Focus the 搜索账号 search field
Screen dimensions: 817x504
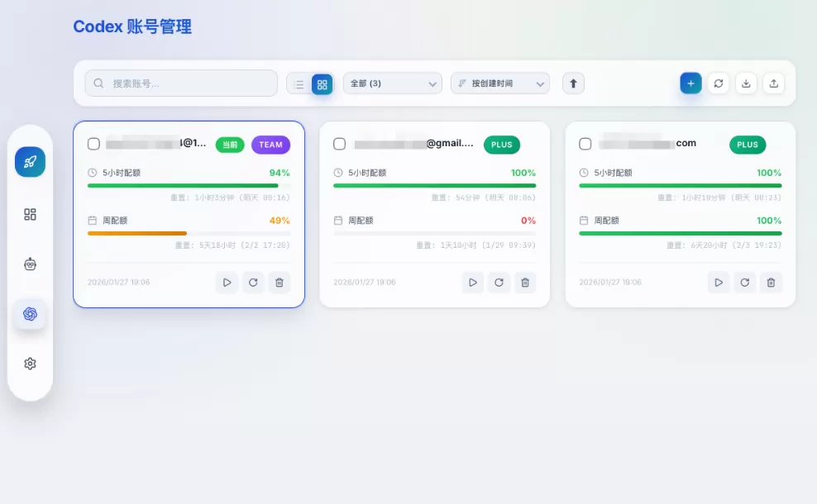181,83
